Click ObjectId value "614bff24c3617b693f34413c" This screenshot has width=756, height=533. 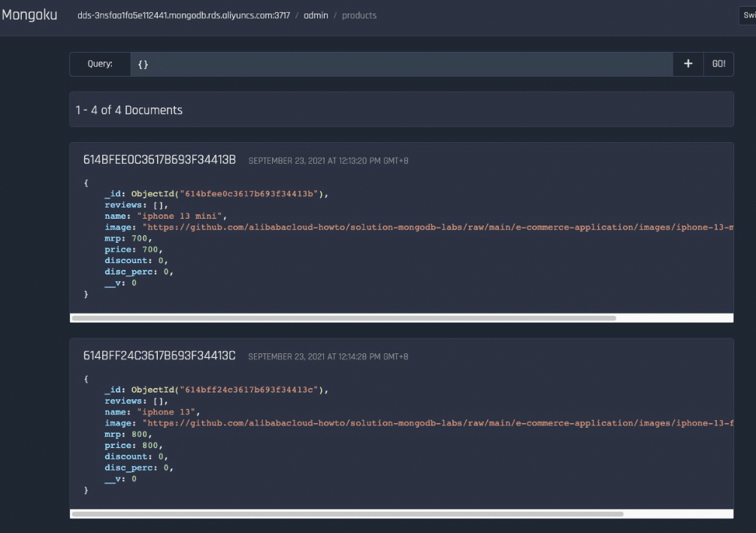(x=249, y=389)
